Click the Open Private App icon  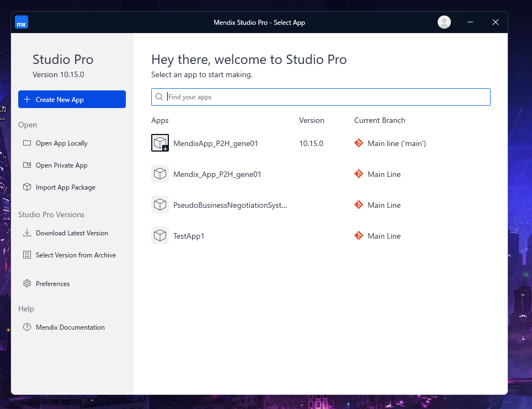27,165
